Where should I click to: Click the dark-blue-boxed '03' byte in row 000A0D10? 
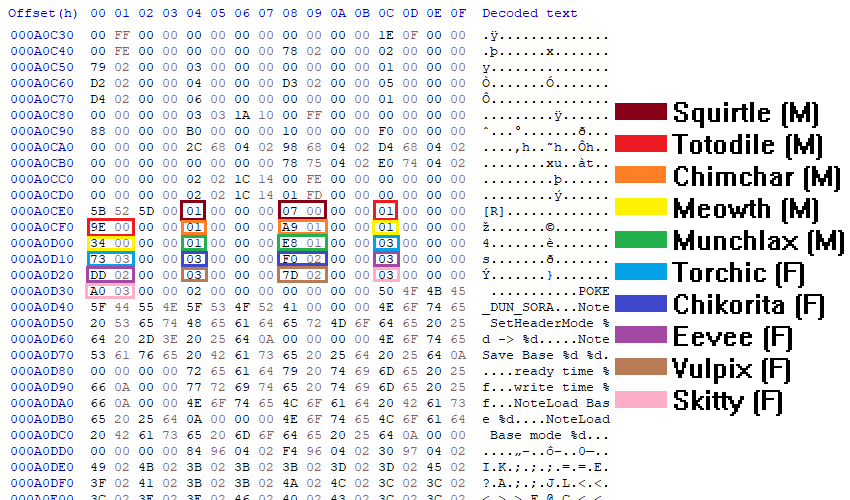193,259
